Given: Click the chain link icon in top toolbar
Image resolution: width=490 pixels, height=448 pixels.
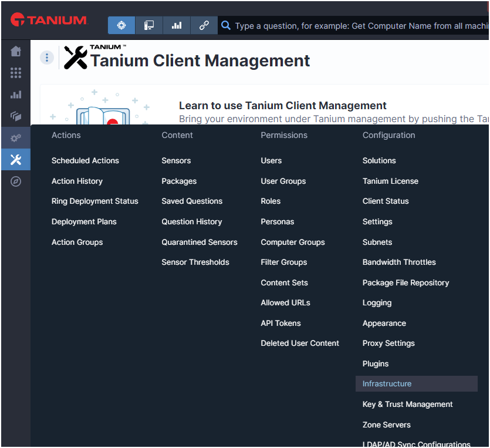Looking at the screenshot, I should click(204, 26).
